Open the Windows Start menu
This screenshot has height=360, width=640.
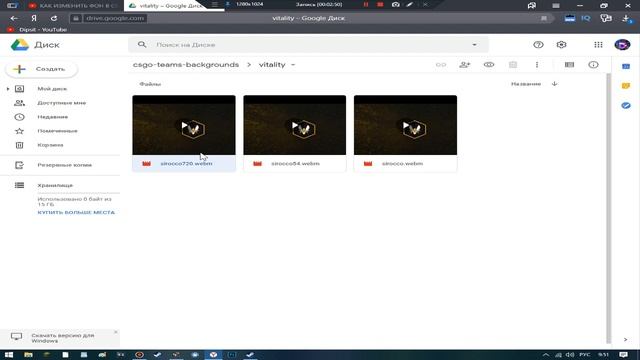pyautogui.click(x=9, y=355)
